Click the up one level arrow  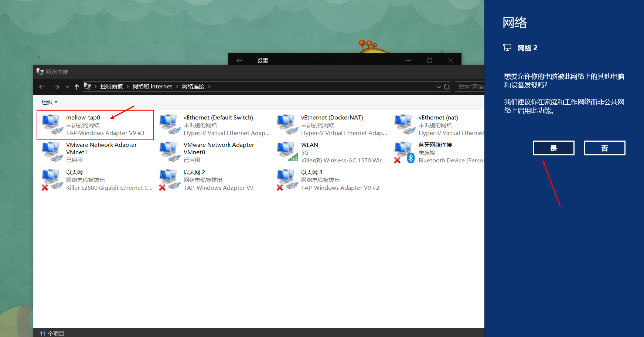click(x=77, y=87)
